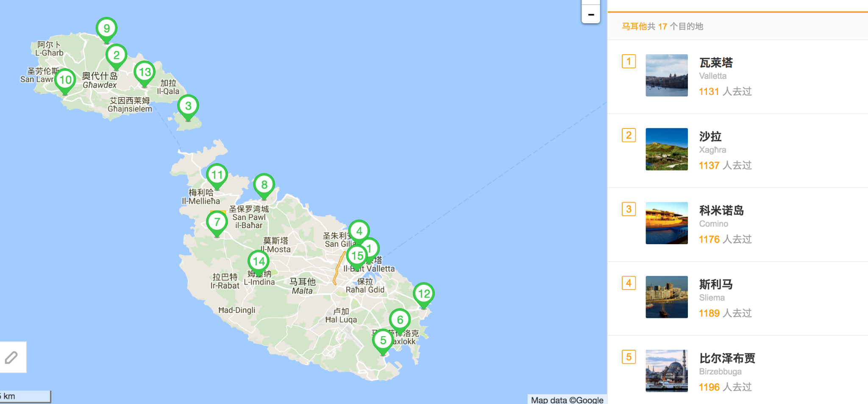The image size is (868, 404).
Task: Zoom out the map with minus button
Action: [x=591, y=15]
